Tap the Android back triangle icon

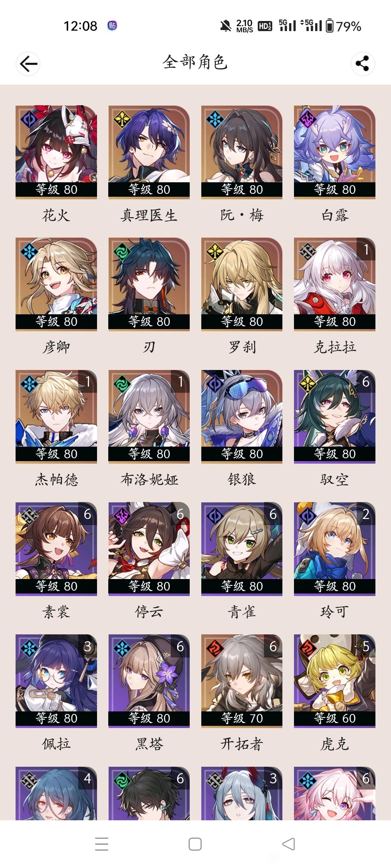pos(289,844)
